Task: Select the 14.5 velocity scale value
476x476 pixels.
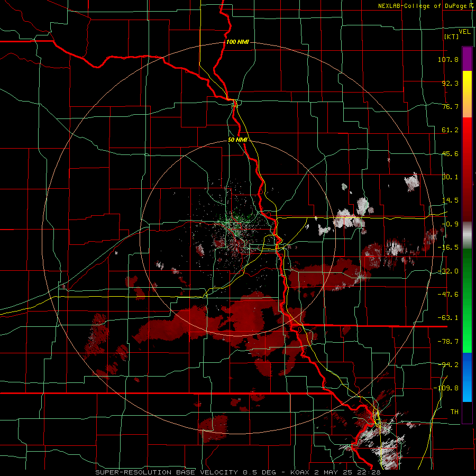Action: click(450, 200)
